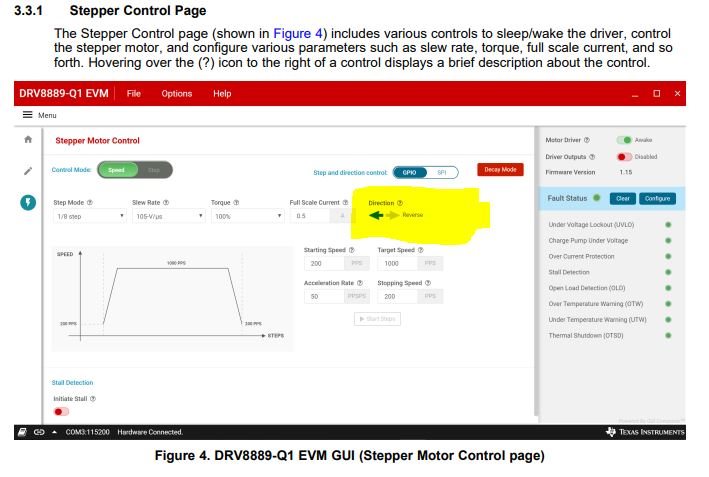Click the Thermal Shutdown indicator dot

tap(668, 335)
